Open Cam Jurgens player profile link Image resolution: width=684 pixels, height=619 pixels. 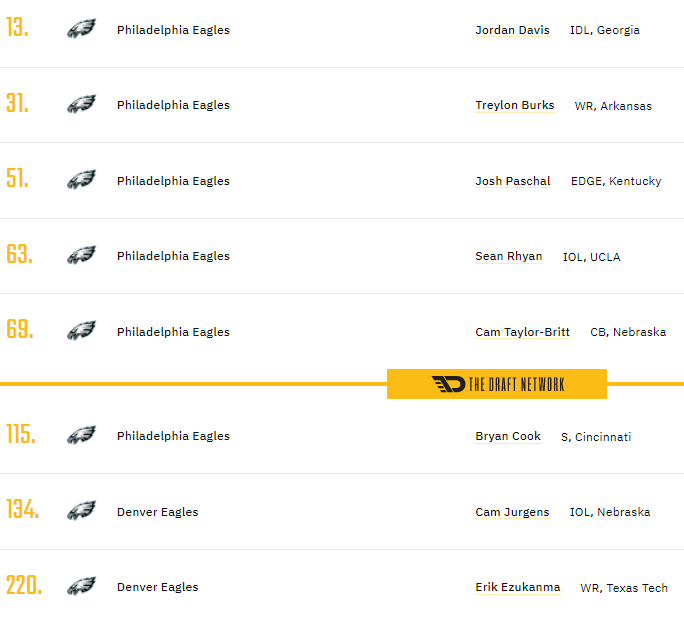coord(512,512)
